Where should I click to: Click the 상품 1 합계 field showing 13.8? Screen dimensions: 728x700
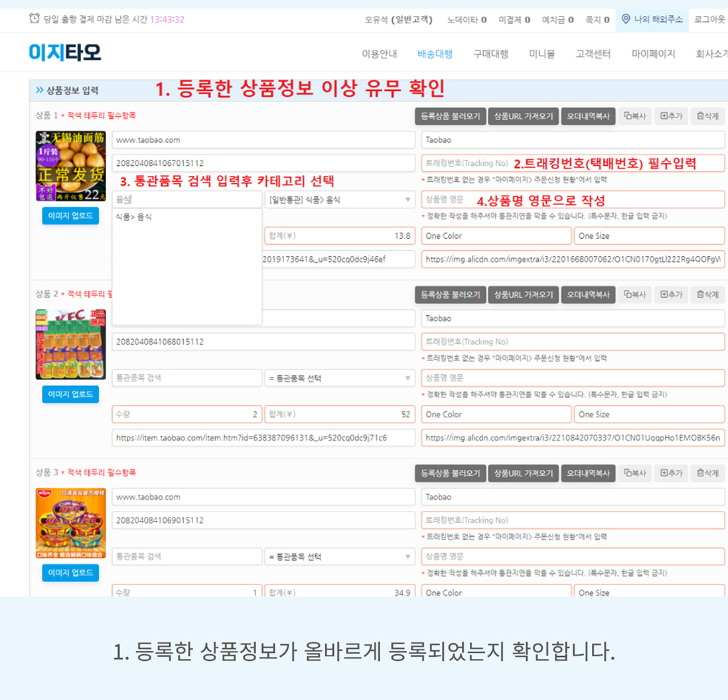point(339,236)
